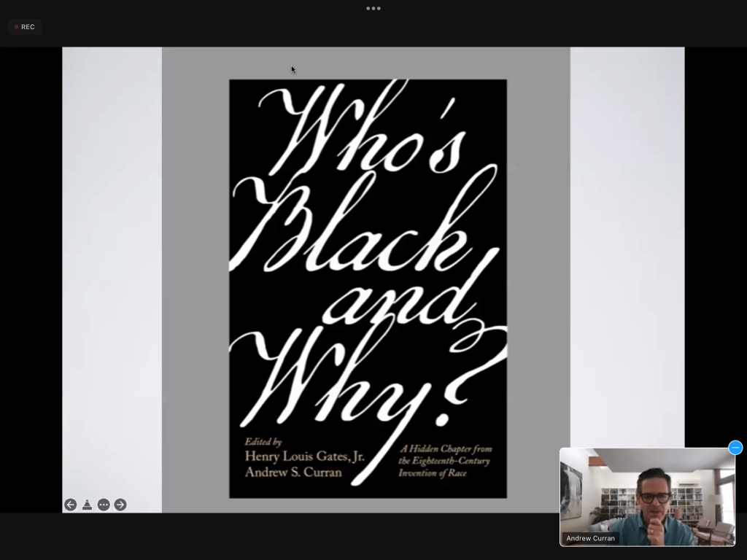This screenshot has height=560, width=747.
Task: Go to the previous slide arrow
Action: point(71,505)
